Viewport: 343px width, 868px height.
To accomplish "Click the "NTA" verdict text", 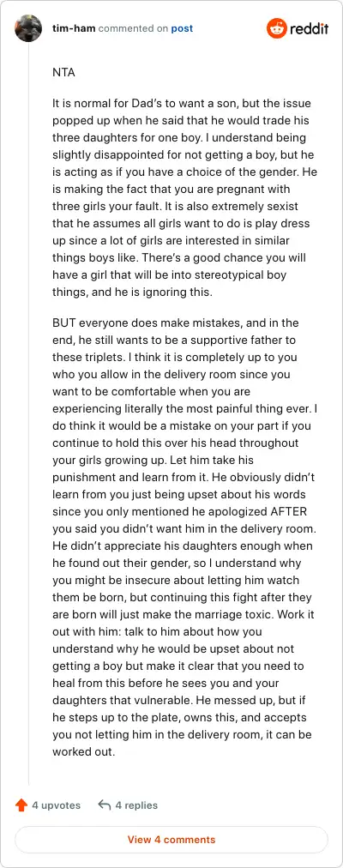I will [x=63, y=72].
